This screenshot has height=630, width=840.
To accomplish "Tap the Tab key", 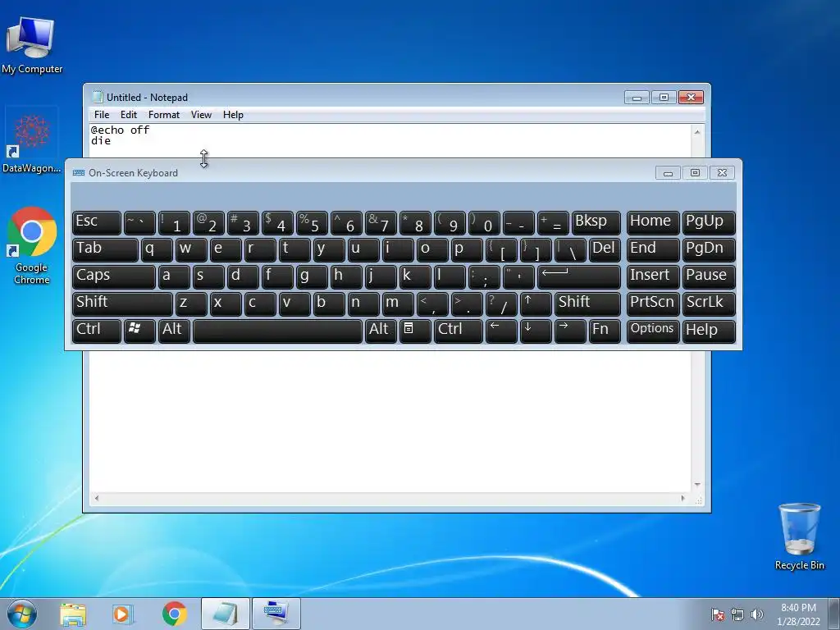I will point(105,249).
